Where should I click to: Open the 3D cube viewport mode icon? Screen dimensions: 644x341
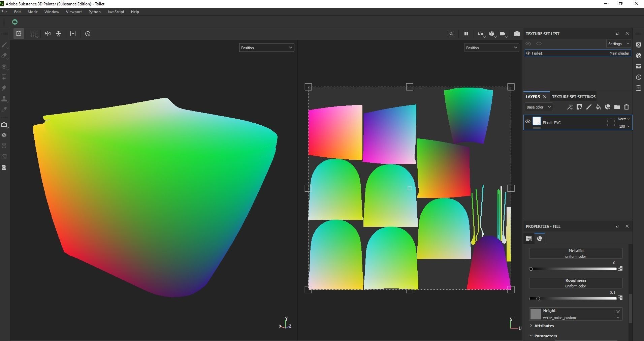click(492, 34)
